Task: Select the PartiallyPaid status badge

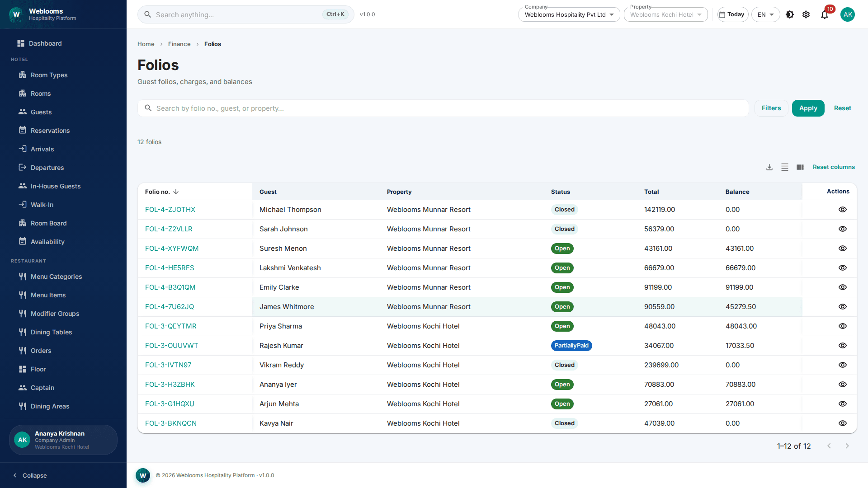Action: tap(571, 346)
